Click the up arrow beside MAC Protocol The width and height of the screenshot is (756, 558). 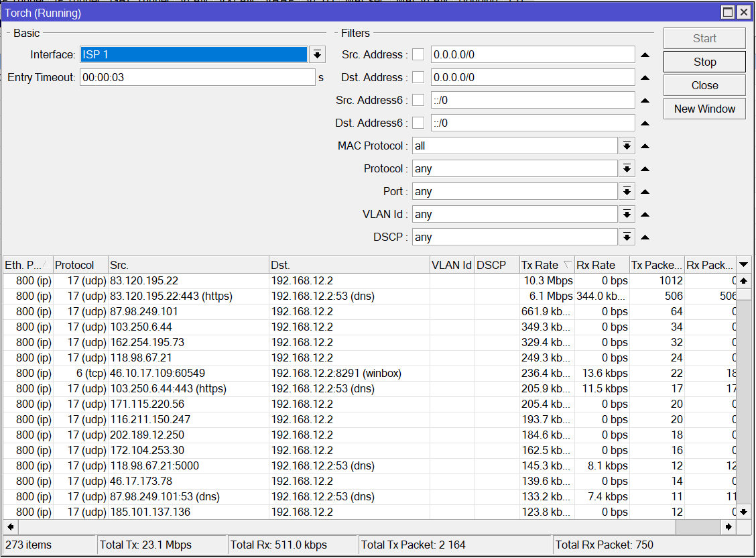645,146
